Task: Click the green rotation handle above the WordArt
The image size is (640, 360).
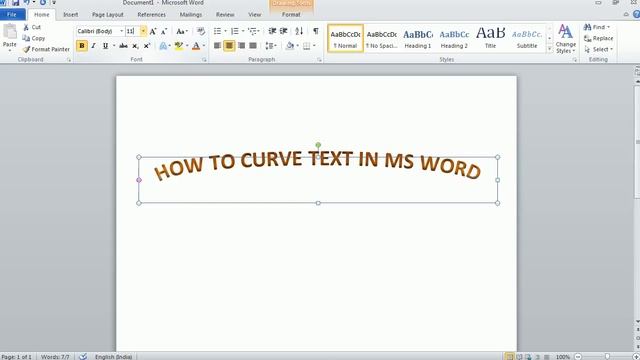Action: 318,145
